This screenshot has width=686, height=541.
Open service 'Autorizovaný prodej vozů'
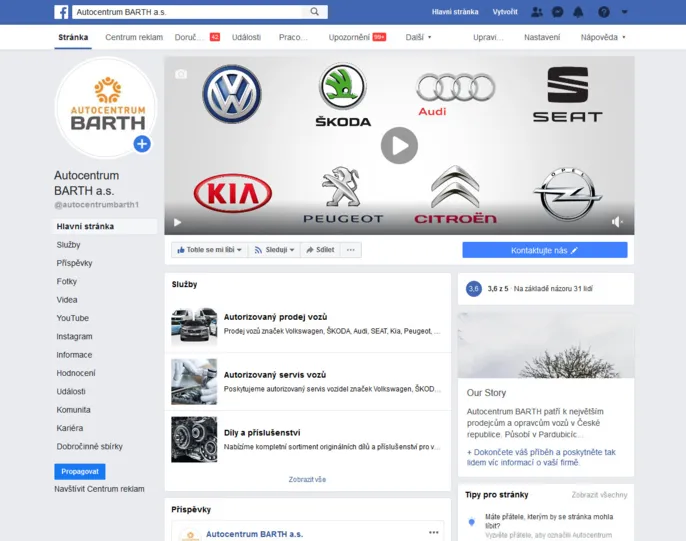click(275, 317)
